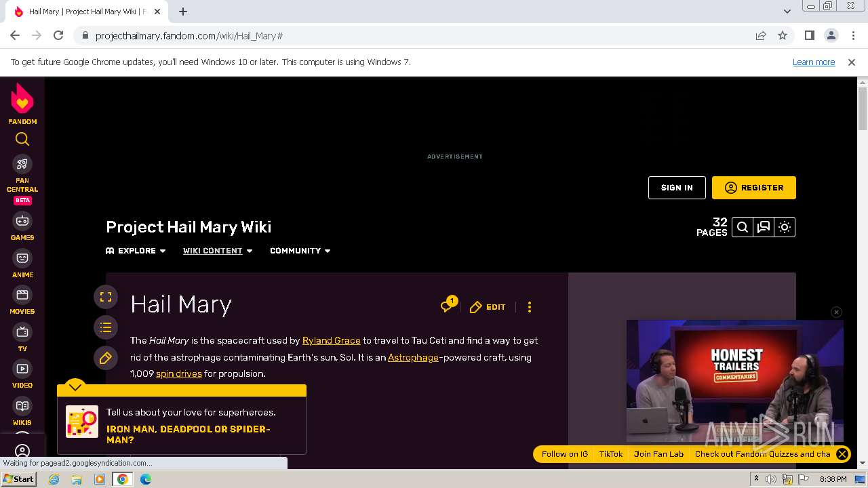
Task: Open search from the Fandom sidebar
Action: tap(22, 139)
